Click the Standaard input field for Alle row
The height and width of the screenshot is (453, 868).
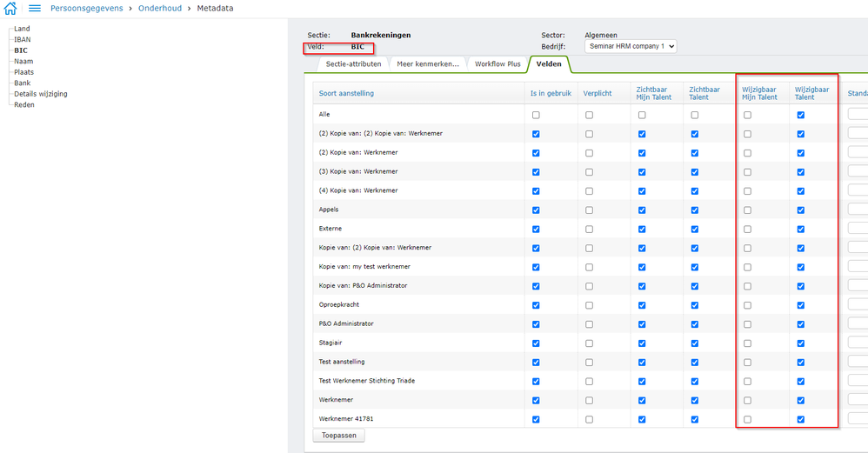coord(858,115)
